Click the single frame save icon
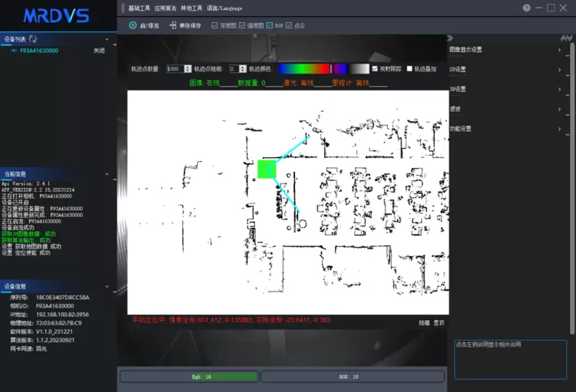This screenshot has width=576, height=392. tap(173, 25)
